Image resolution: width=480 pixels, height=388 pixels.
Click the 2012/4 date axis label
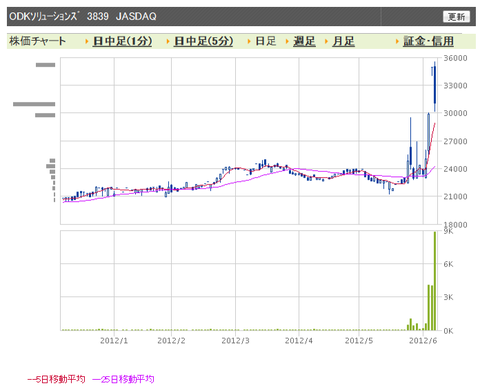(x=299, y=341)
